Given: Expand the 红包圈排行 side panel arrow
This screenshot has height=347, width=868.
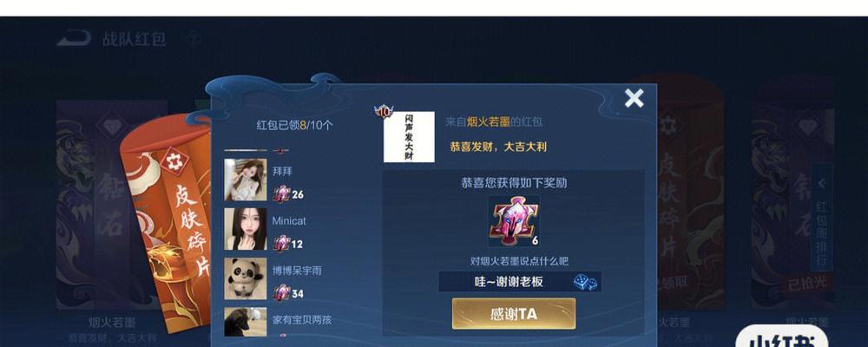Looking at the screenshot, I should click(x=822, y=183).
